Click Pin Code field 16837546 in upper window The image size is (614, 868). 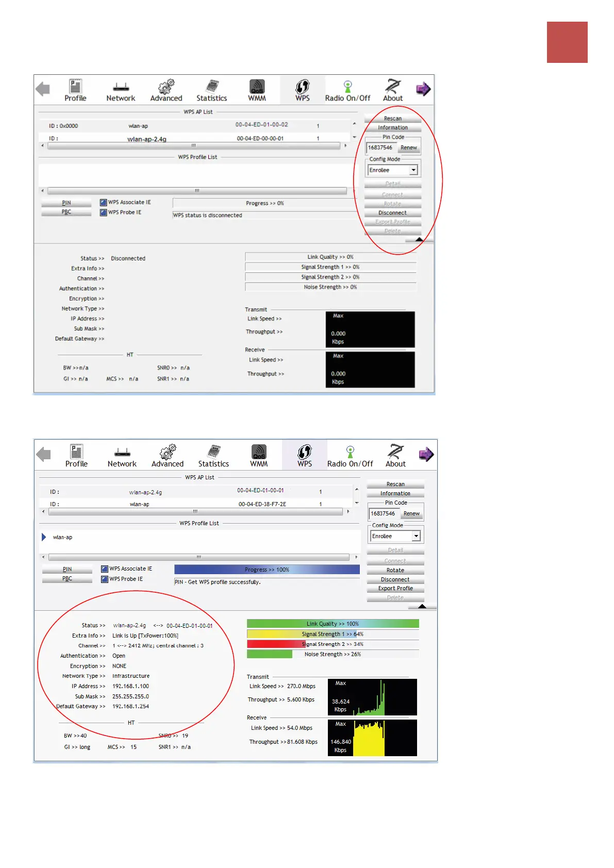coord(381,147)
